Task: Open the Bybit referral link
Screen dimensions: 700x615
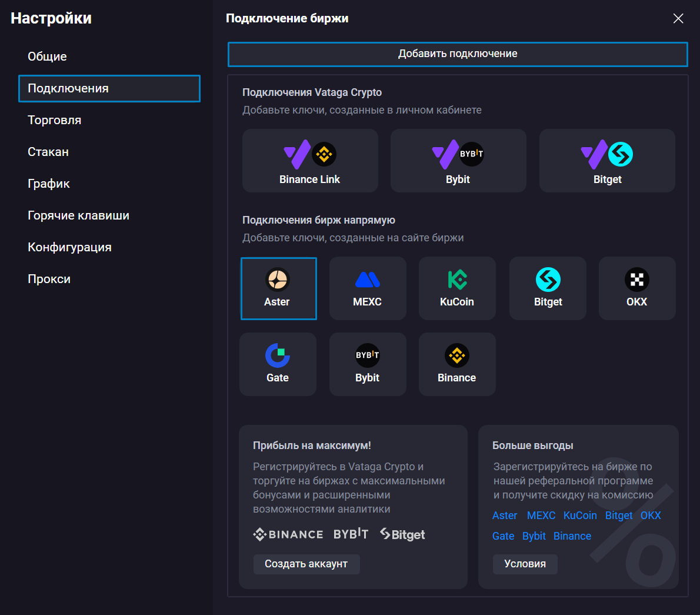Action: pos(534,536)
